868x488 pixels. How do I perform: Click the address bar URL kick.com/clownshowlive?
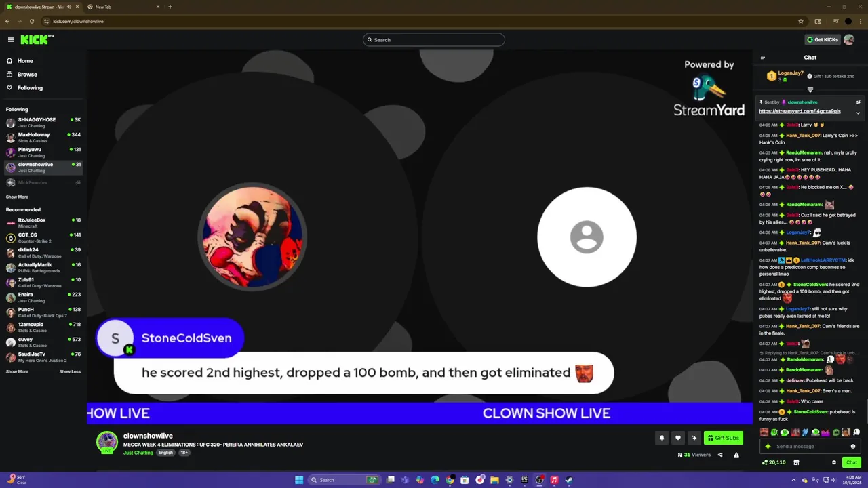click(x=78, y=21)
